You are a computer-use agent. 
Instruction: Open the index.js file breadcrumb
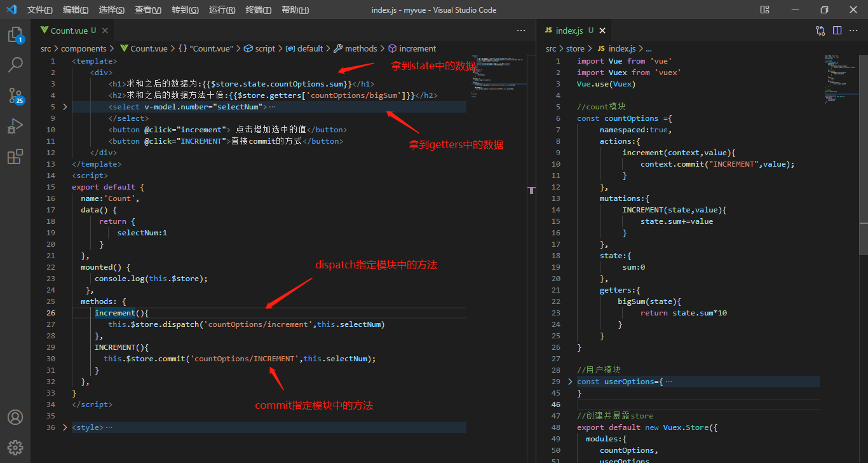[x=616, y=48]
